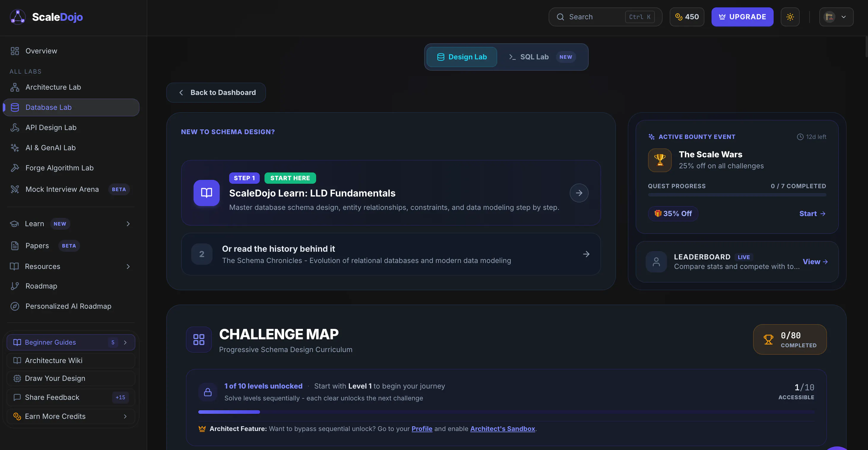Click the Resources book icon
The width and height of the screenshot is (868, 450).
(x=14, y=267)
